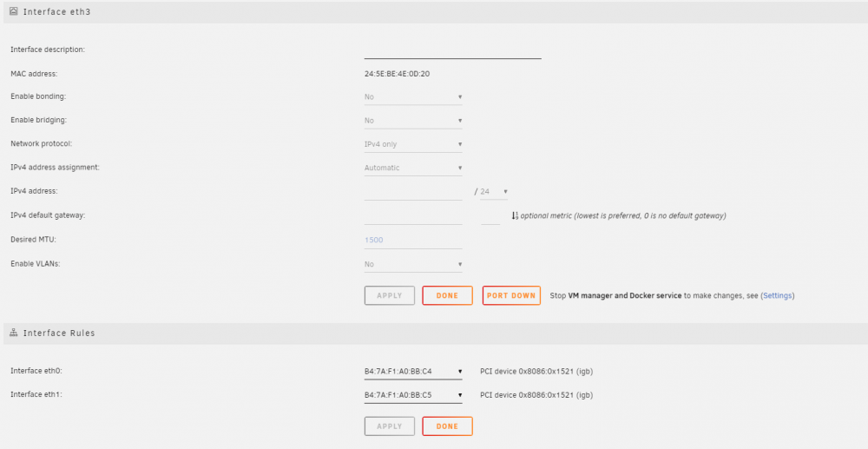Open the Enable VLANs dropdown

[413, 264]
